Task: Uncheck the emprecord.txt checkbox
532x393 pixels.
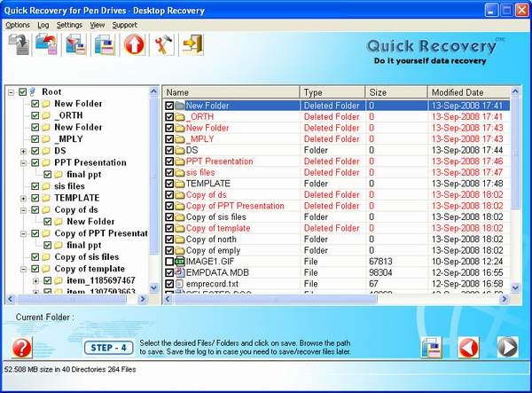Action: 169,284
